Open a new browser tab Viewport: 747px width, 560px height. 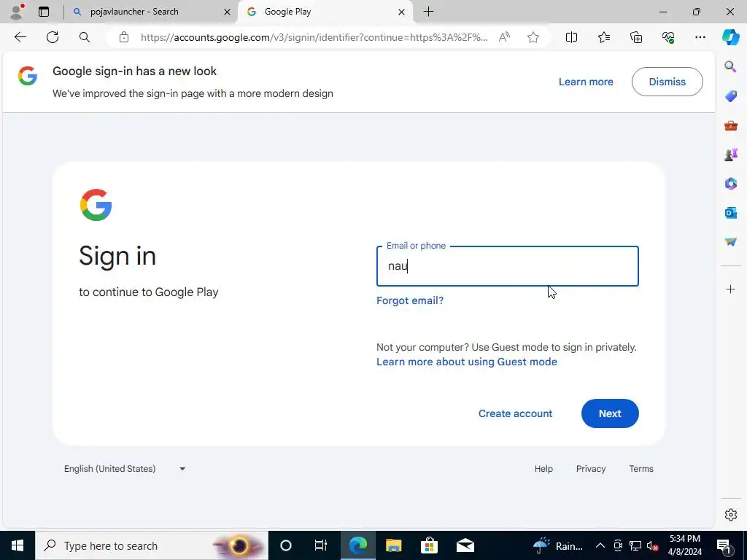(428, 12)
